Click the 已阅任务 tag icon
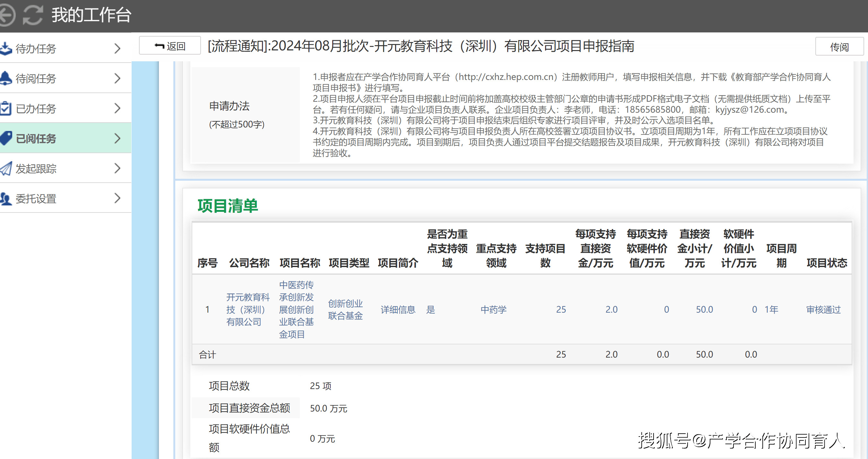 pyautogui.click(x=6, y=138)
